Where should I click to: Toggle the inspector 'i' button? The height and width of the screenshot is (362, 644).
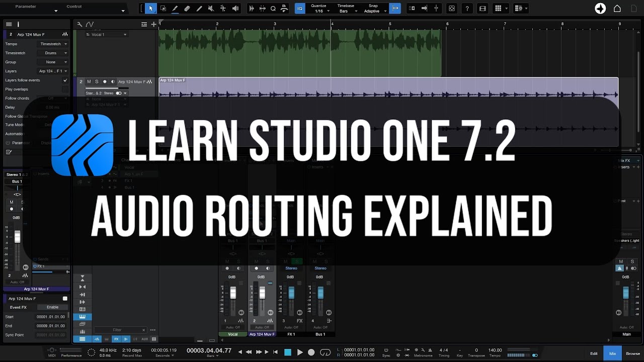[18, 24]
